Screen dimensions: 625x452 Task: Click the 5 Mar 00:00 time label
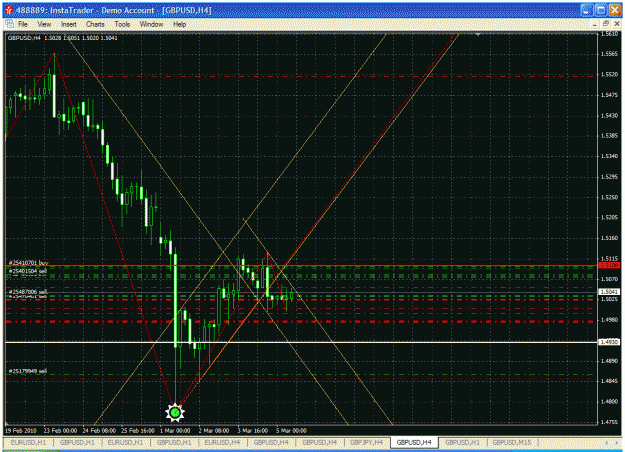click(x=291, y=430)
